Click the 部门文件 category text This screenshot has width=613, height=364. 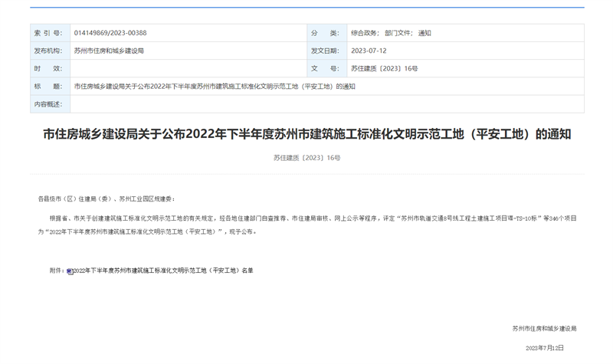(398, 33)
